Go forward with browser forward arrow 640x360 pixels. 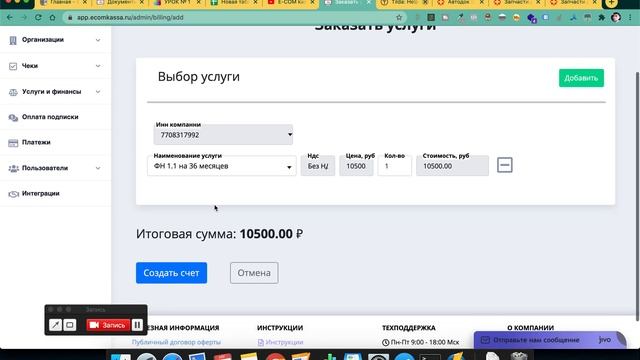click(x=24, y=18)
